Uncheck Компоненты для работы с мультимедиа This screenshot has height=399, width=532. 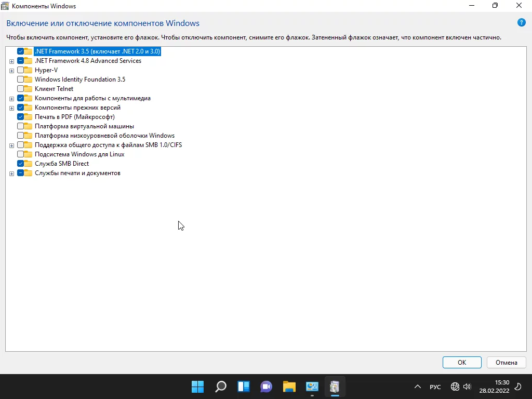20,98
